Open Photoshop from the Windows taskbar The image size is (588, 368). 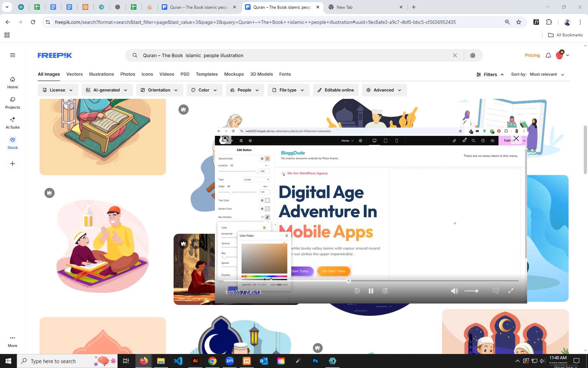pos(315,361)
